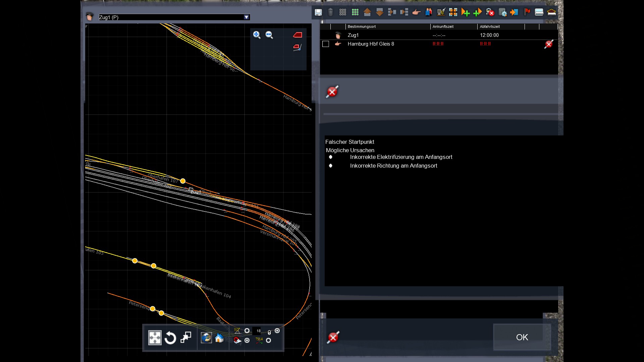Toggle the TS14 track option radio button
Screen dimensions: 644x362
click(268, 341)
